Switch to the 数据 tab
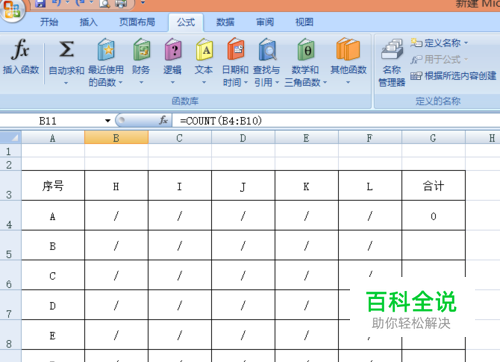 (x=225, y=22)
